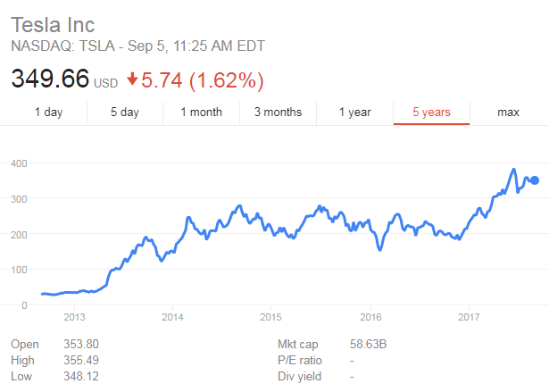Click the blue current price dot
This screenshot has height=392, width=549.
(535, 180)
